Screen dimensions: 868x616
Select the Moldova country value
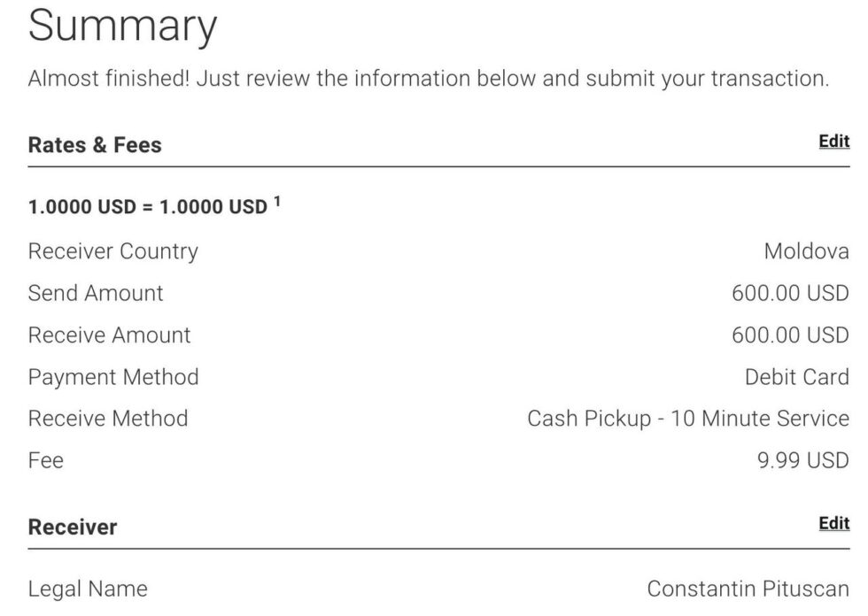[x=806, y=251]
